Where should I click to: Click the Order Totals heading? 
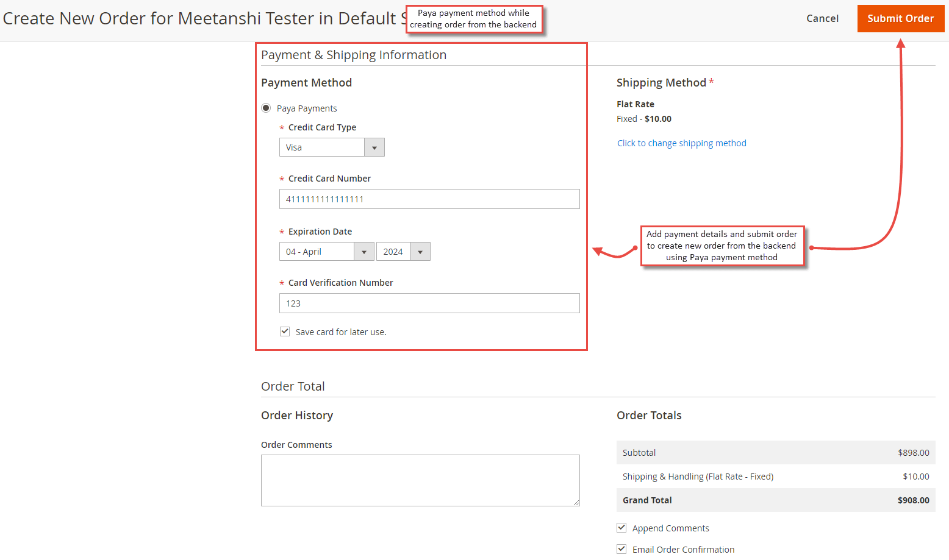pos(649,415)
